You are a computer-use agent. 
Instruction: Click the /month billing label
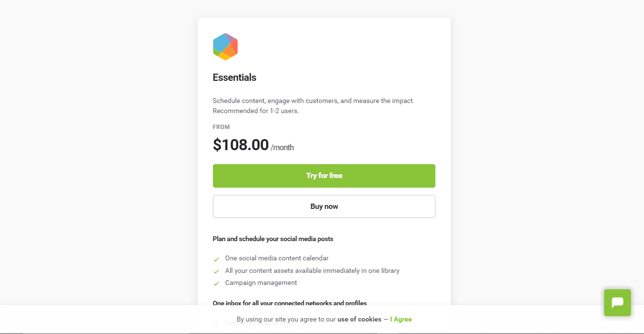[x=282, y=147]
